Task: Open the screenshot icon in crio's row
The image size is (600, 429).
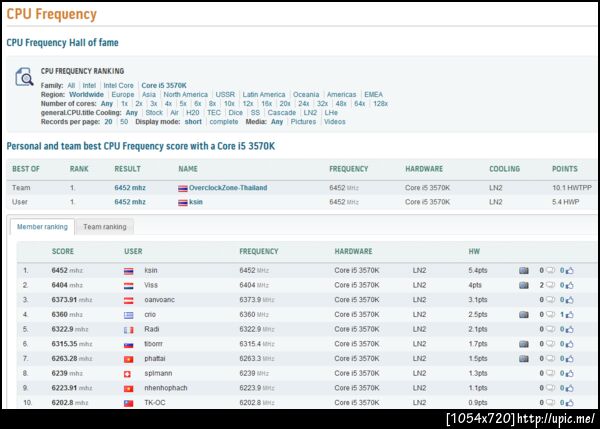Action: [x=524, y=315]
